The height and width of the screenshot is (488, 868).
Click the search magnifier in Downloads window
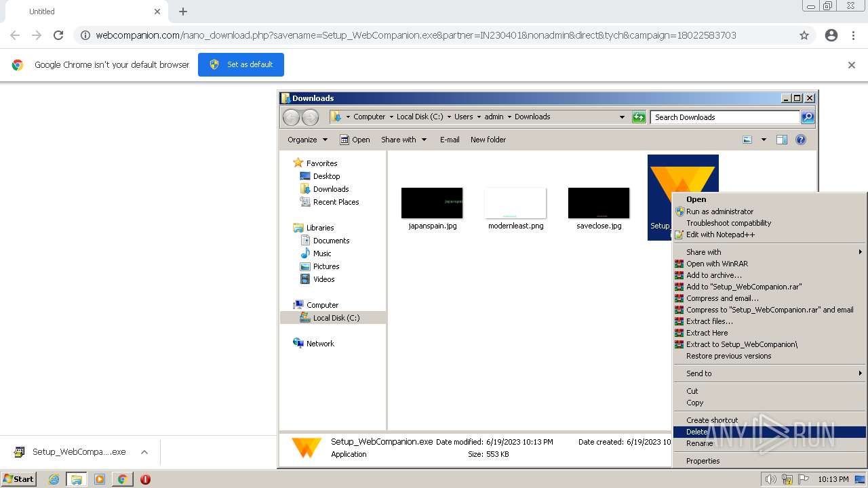click(x=807, y=117)
